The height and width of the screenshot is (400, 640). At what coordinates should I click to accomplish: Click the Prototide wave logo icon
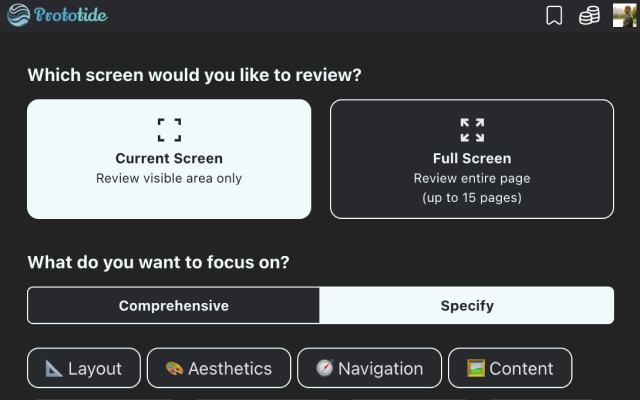[18, 15]
